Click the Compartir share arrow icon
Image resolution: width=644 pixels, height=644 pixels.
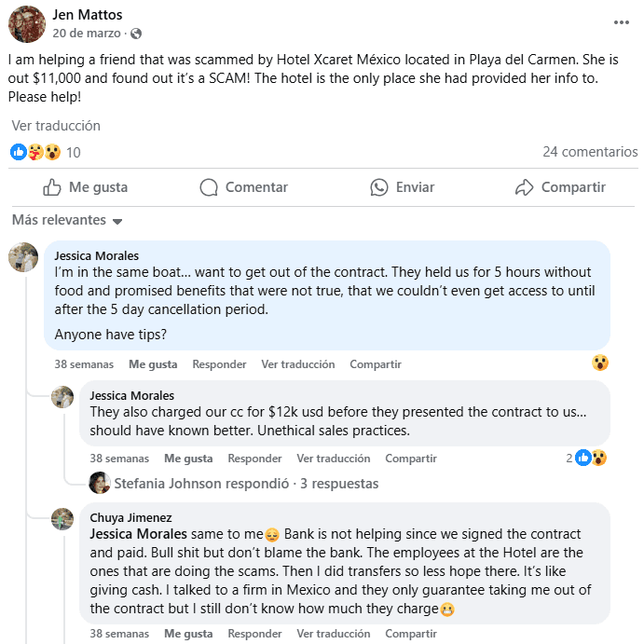coord(525,187)
